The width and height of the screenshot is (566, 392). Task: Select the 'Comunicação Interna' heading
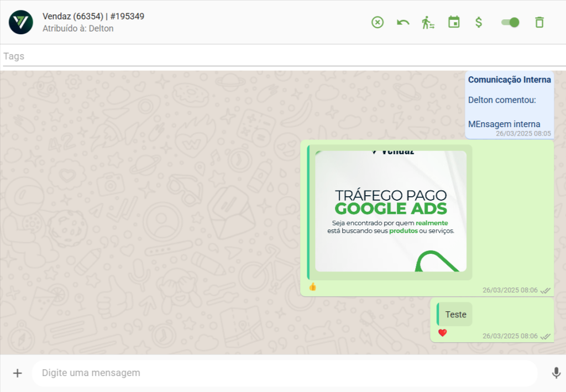tap(509, 80)
